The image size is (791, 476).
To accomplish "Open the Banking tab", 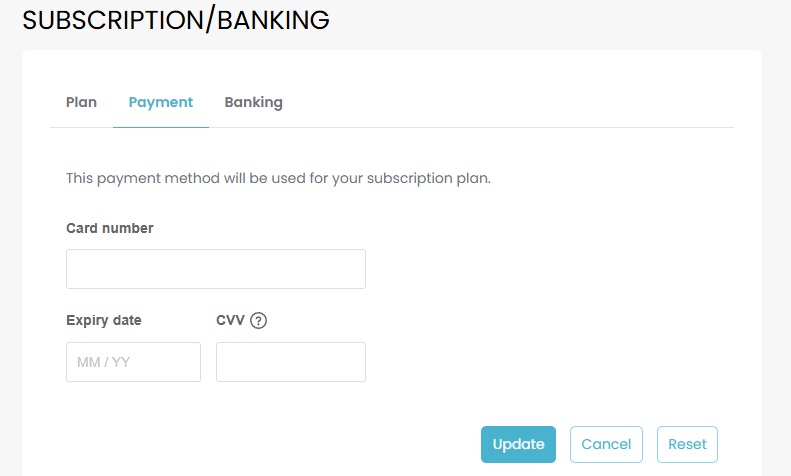I will [x=253, y=102].
